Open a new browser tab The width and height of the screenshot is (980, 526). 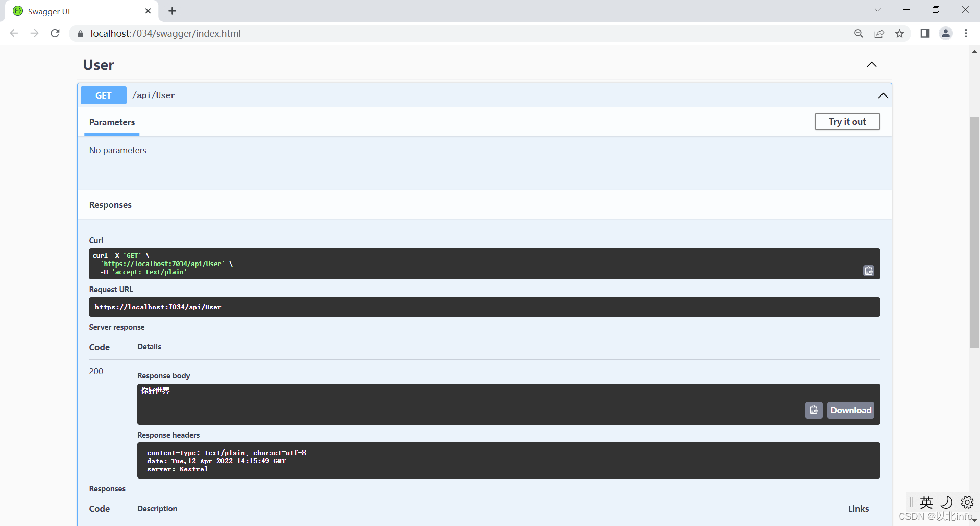[172, 11]
